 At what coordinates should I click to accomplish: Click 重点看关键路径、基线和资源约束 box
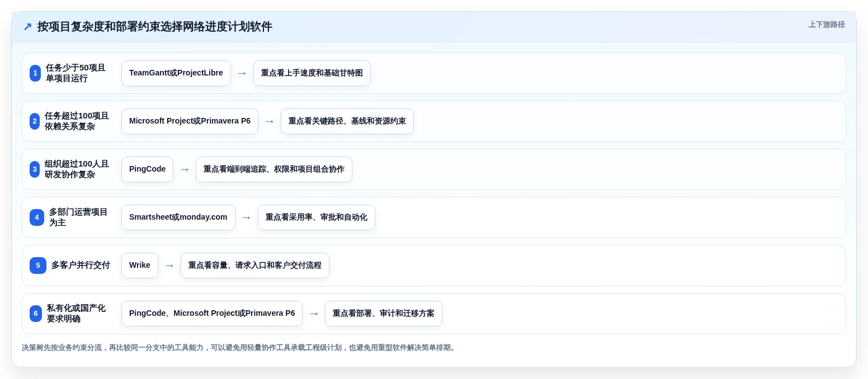(x=347, y=121)
